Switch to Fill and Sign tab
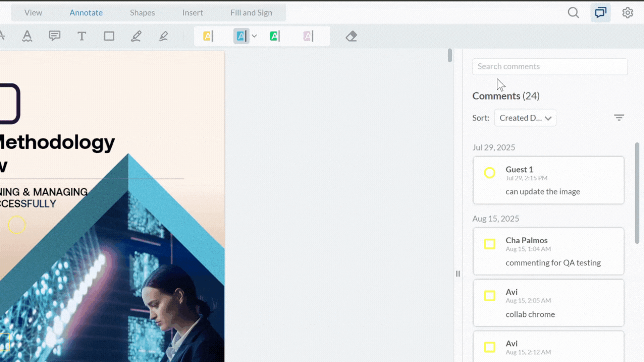644x362 pixels. click(251, 13)
